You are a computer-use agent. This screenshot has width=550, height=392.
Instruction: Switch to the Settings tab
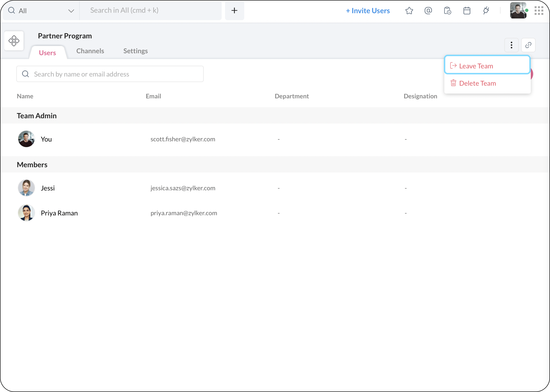point(135,51)
